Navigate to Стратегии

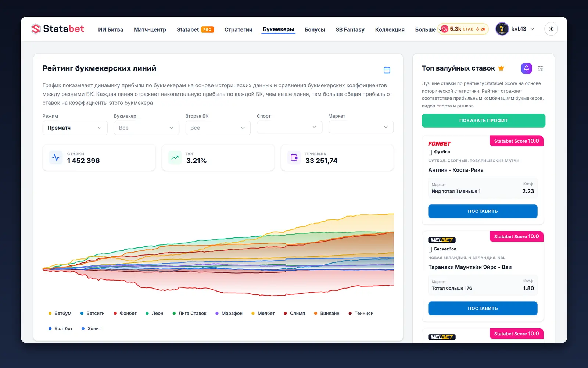tap(239, 29)
